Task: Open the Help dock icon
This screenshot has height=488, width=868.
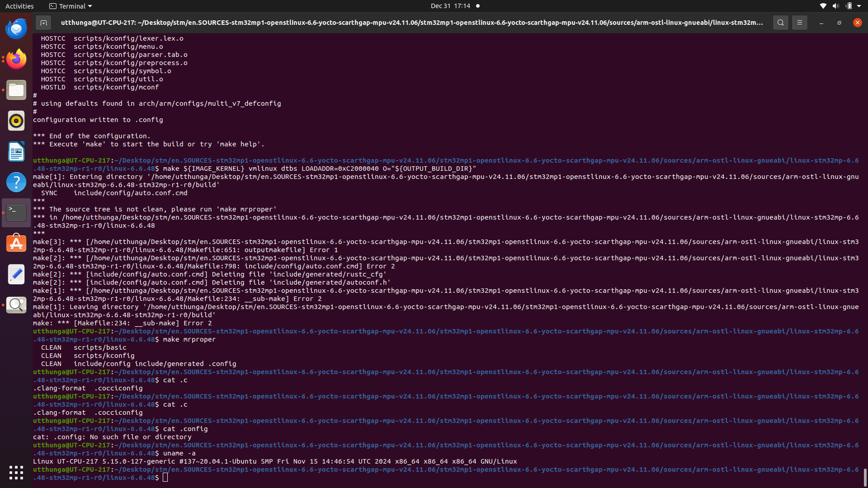Action: (x=16, y=182)
